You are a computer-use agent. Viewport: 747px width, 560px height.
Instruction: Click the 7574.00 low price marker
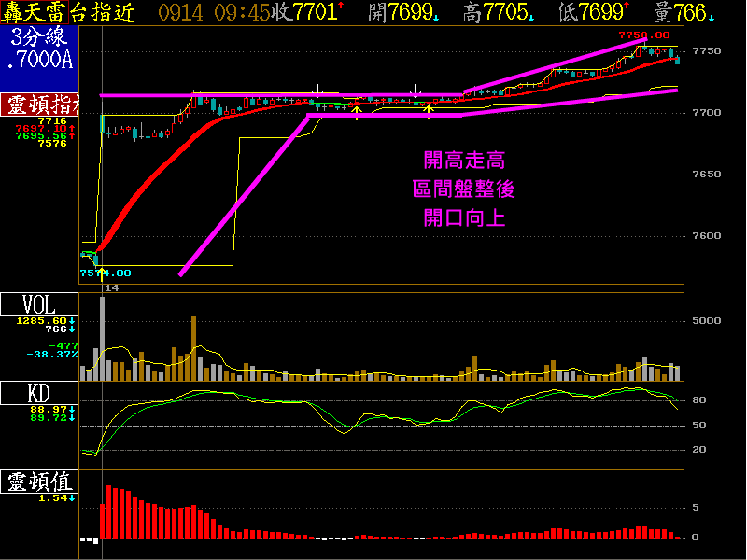point(105,273)
